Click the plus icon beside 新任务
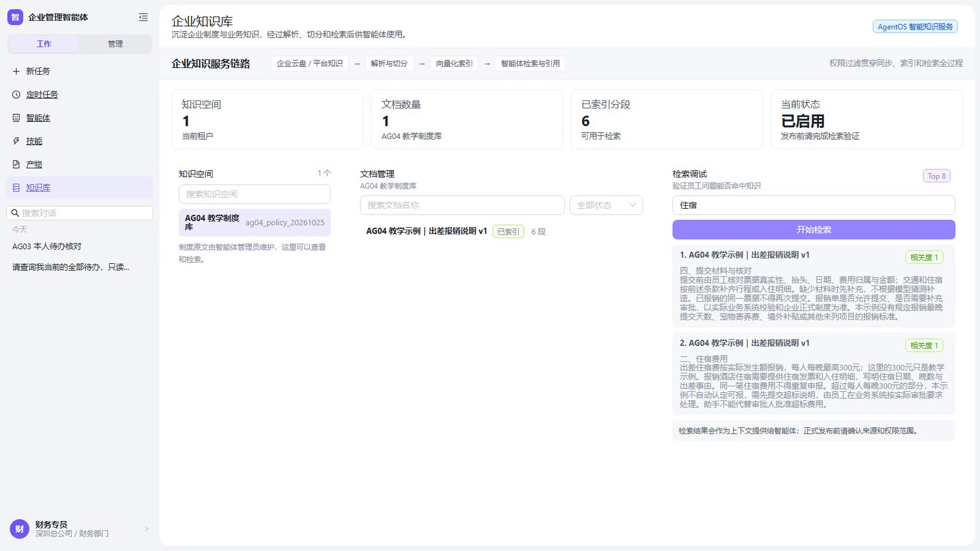Viewport: 980px width, 551px height. tap(16, 71)
